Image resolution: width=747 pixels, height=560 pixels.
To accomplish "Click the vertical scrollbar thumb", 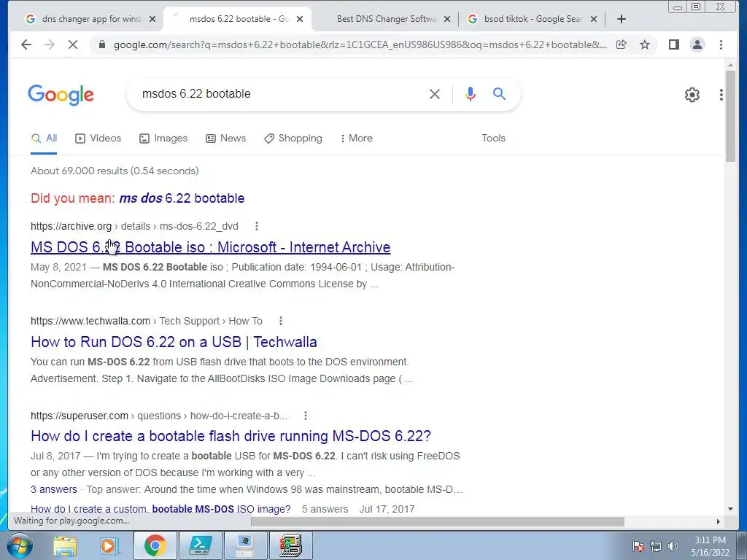I will [x=730, y=117].
